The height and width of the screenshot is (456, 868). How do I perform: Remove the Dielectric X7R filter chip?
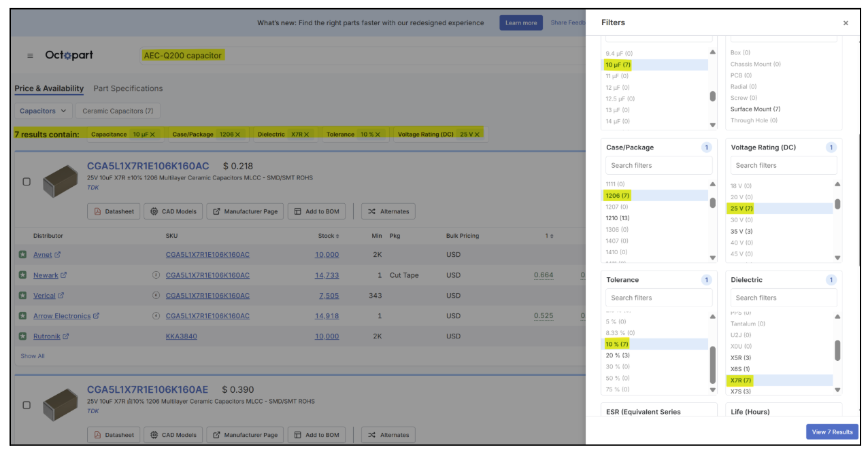pyautogui.click(x=307, y=135)
